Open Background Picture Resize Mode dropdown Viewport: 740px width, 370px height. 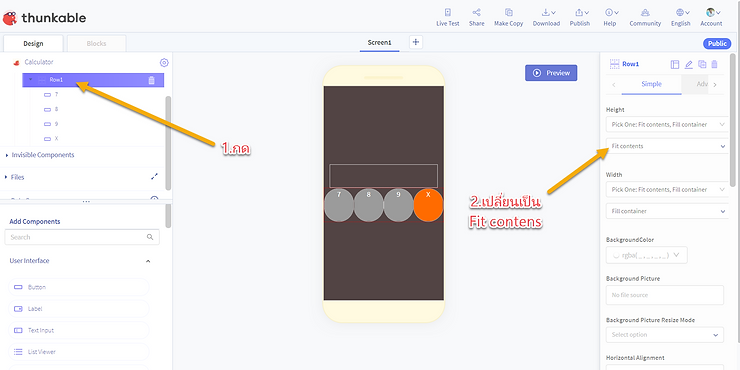(664, 335)
